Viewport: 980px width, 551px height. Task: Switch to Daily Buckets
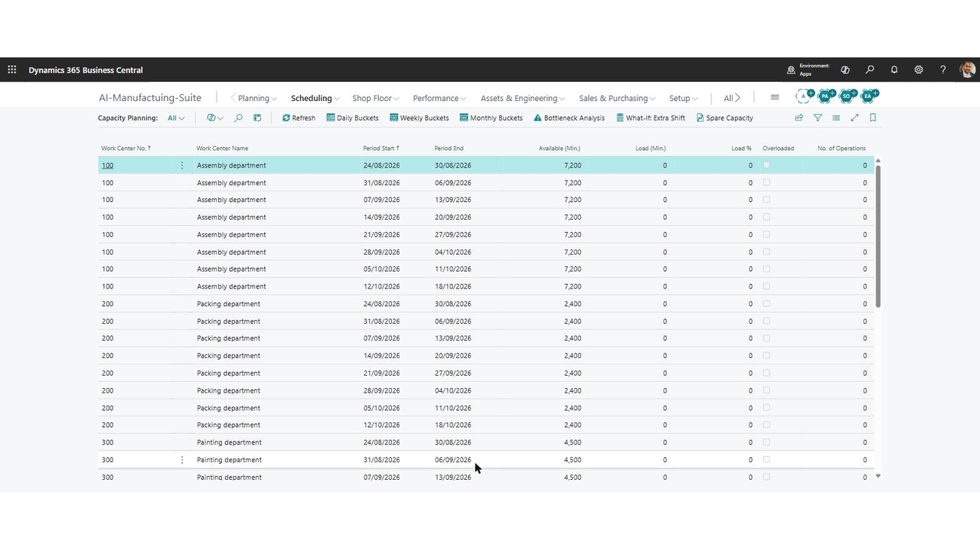tap(352, 118)
